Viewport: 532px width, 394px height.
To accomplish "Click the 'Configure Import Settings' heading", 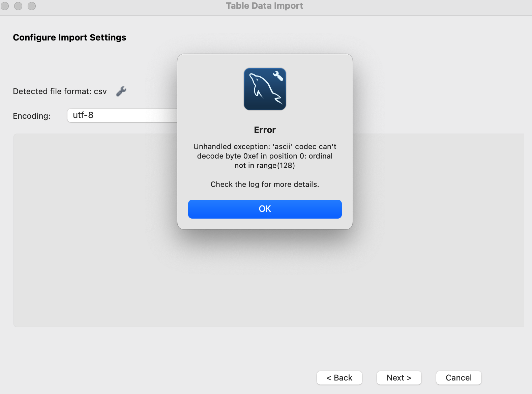I will (x=69, y=37).
